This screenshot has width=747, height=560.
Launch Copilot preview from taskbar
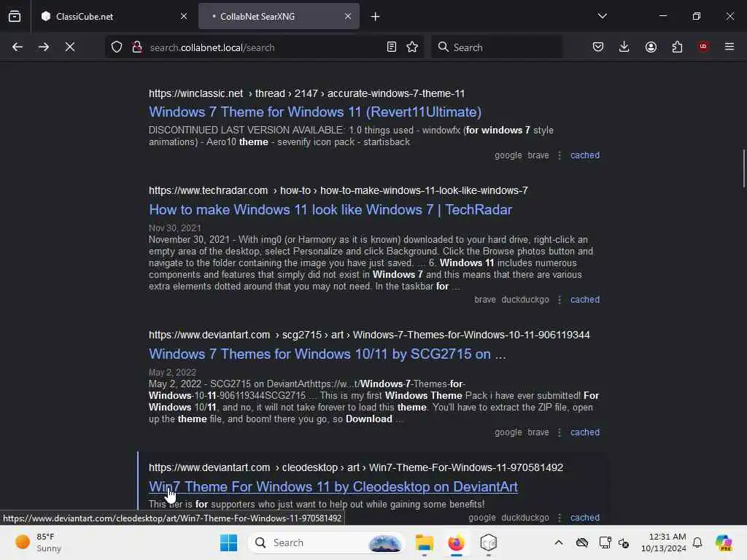[x=724, y=542]
